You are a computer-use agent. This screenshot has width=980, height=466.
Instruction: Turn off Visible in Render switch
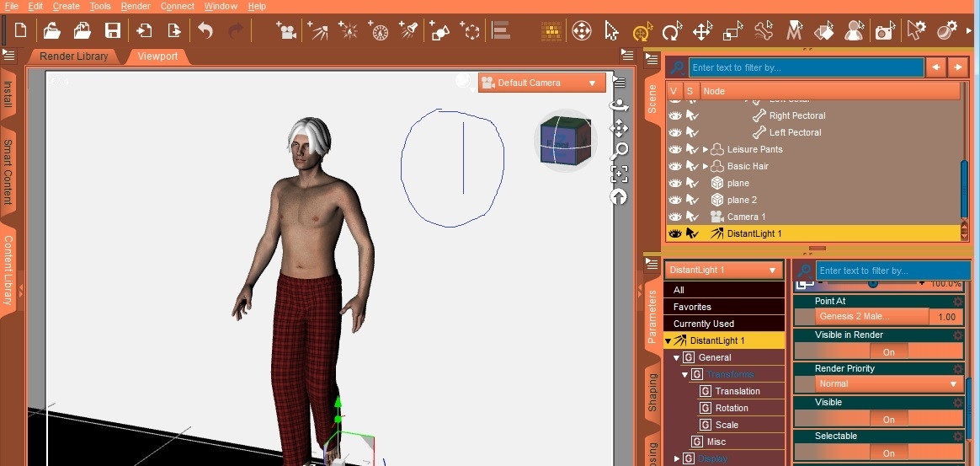[x=888, y=352]
